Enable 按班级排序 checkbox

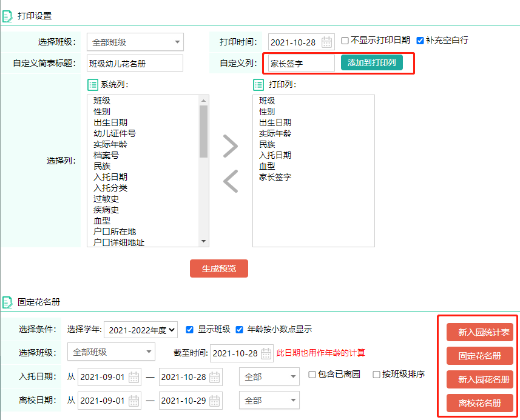point(376,375)
